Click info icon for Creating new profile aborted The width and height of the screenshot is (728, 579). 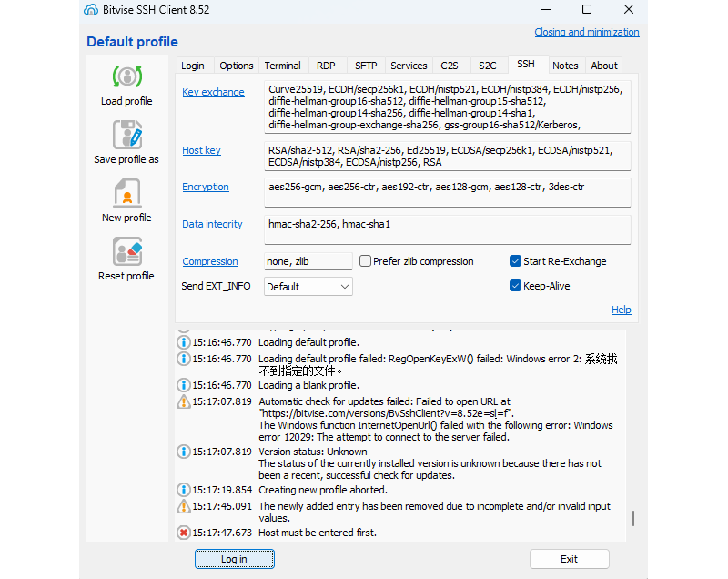(184, 490)
